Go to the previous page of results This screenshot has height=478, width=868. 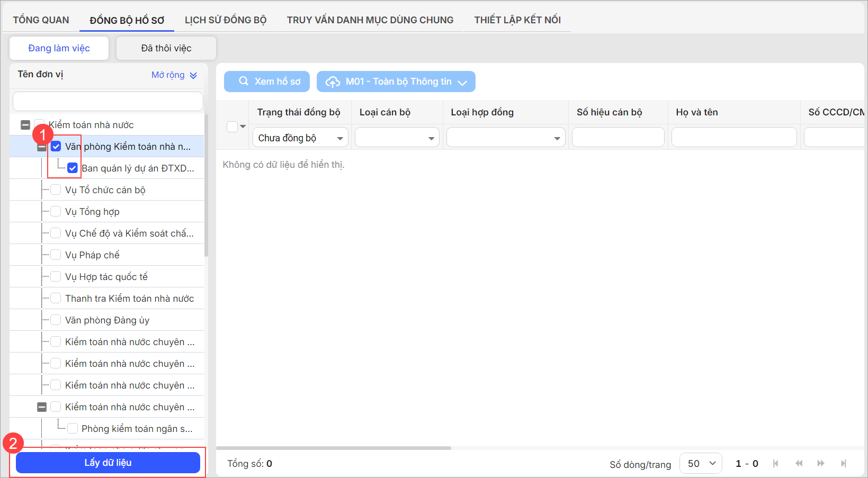point(799,464)
